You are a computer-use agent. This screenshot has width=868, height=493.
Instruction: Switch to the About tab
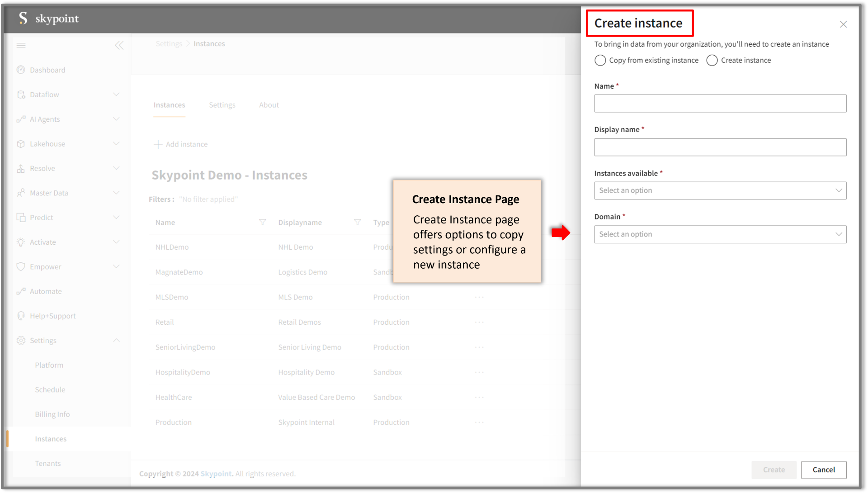(269, 105)
